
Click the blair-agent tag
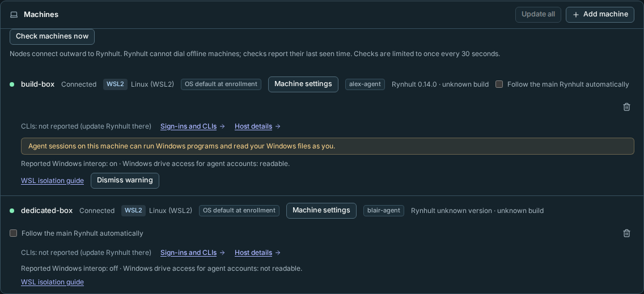coord(384,211)
